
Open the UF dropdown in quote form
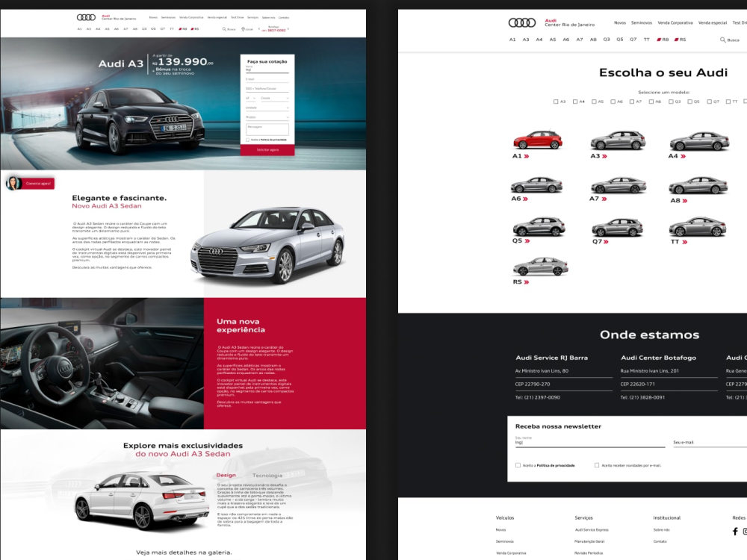(x=250, y=98)
